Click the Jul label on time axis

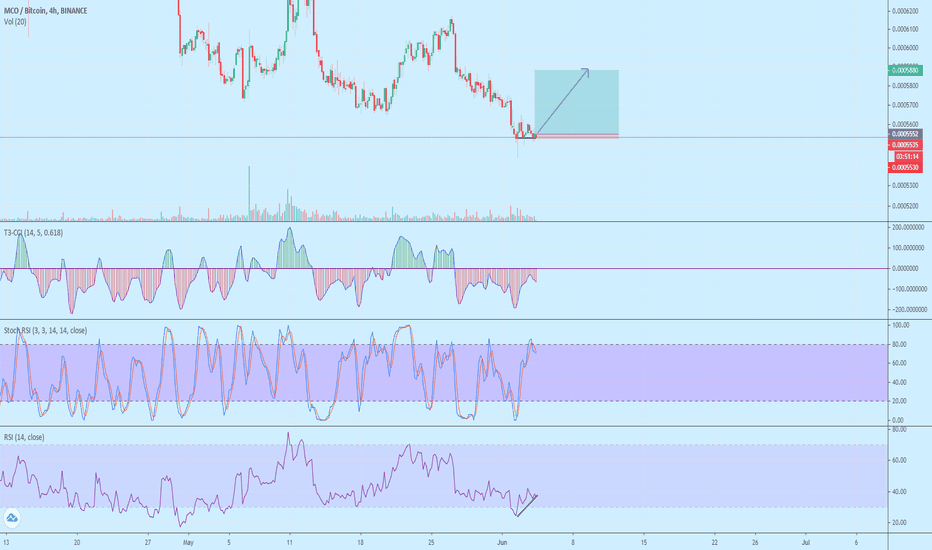[x=806, y=542]
